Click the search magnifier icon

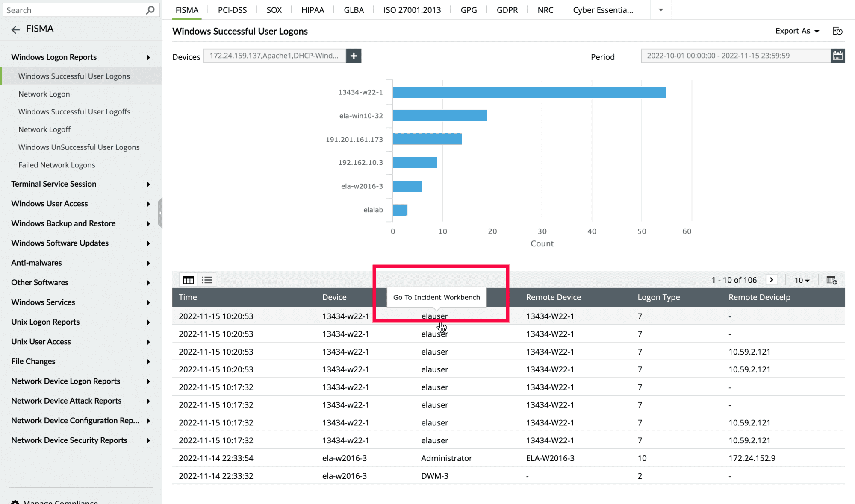pos(150,10)
